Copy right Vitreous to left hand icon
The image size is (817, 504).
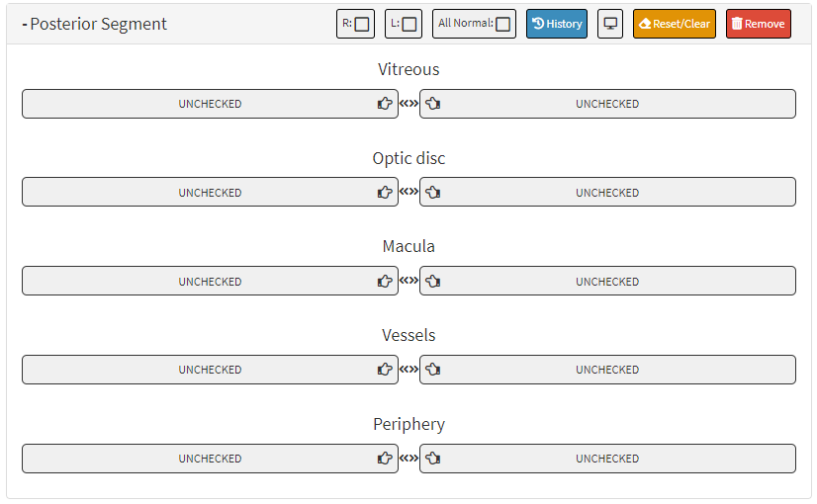coord(385,104)
